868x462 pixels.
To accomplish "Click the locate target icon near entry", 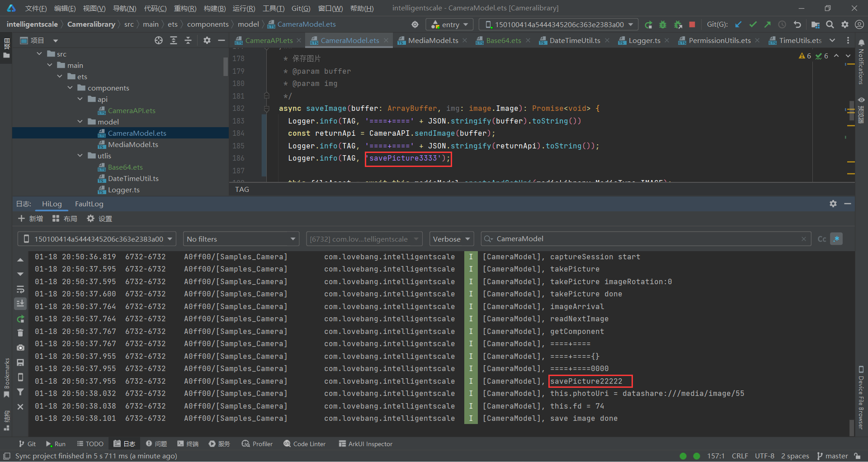I will click(x=415, y=24).
